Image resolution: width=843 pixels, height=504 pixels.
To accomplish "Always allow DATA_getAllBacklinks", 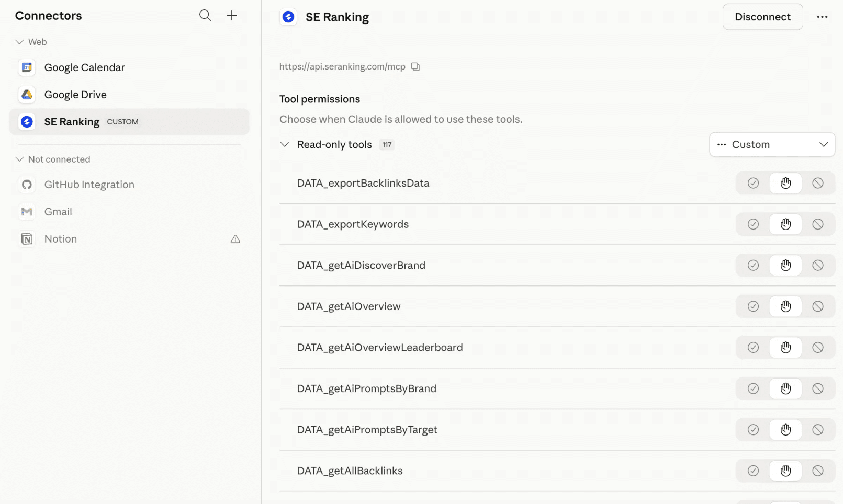I will click(x=753, y=471).
